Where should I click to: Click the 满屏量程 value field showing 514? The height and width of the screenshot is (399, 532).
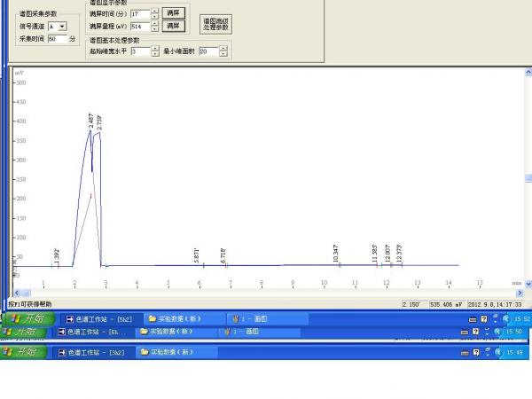coord(140,27)
